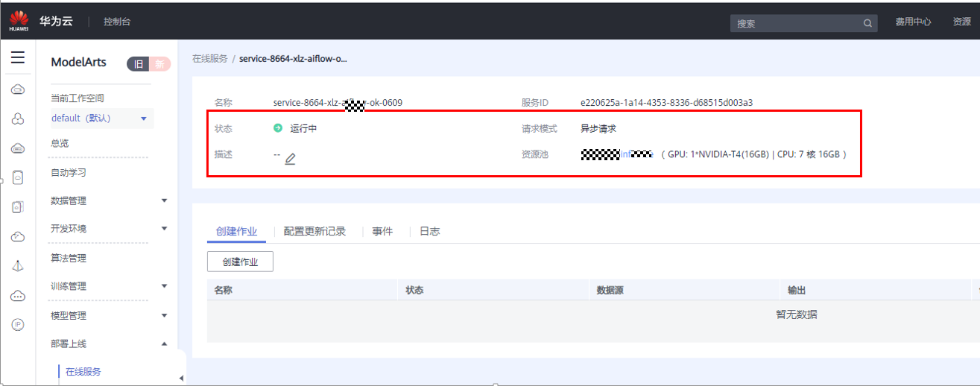Go to 控制台 console link
This screenshot has height=386, width=980.
click(x=117, y=22)
